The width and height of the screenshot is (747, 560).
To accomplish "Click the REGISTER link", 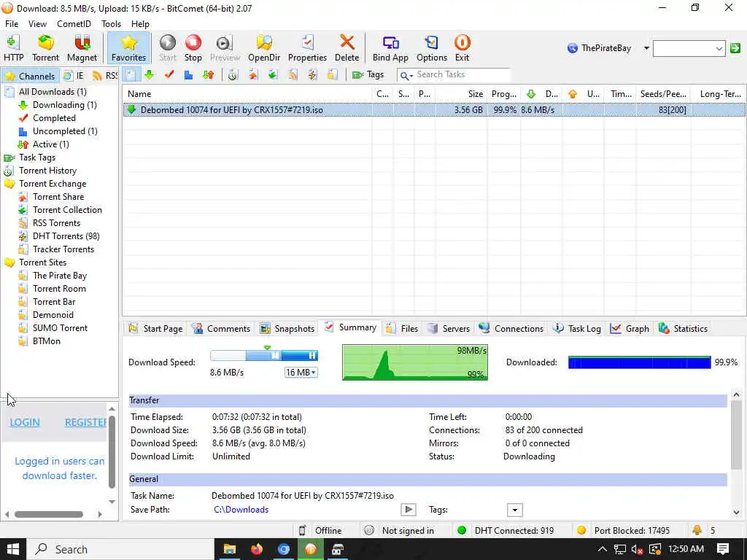I will [86, 422].
